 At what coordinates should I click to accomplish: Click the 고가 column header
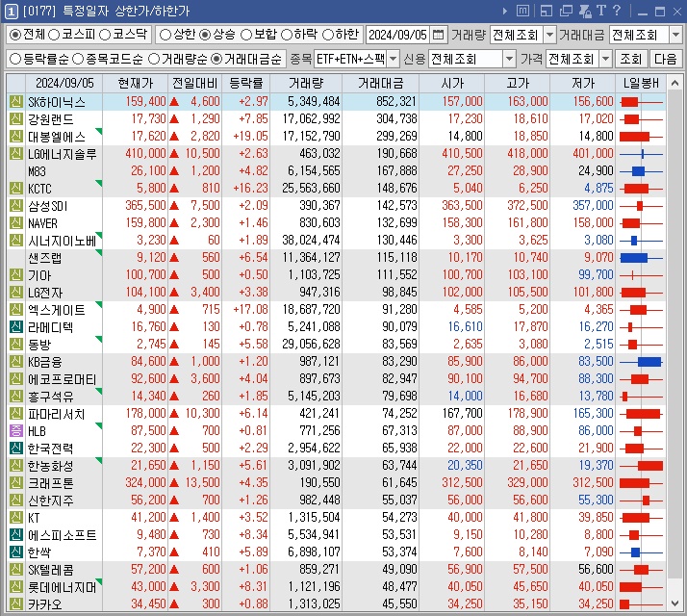tap(517, 84)
